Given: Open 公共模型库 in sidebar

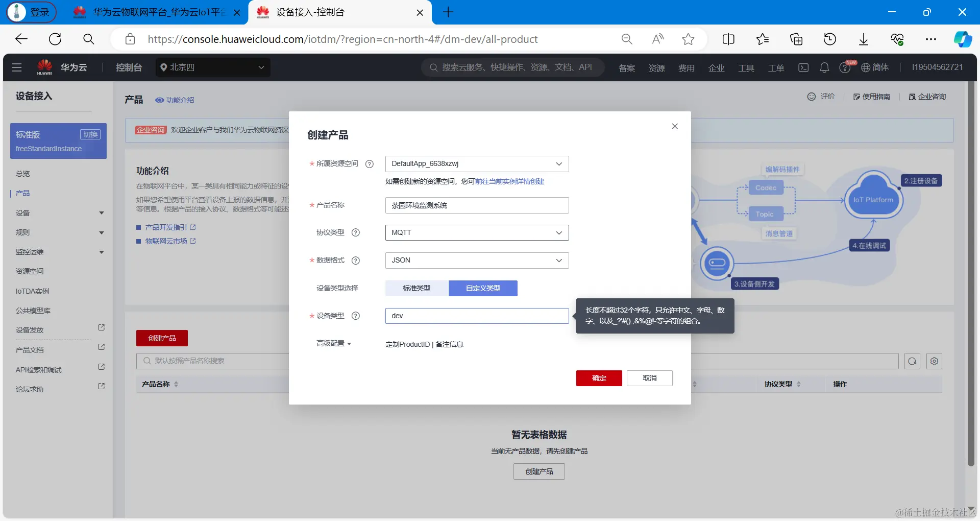Looking at the screenshot, I should click(x=33, y=311).
